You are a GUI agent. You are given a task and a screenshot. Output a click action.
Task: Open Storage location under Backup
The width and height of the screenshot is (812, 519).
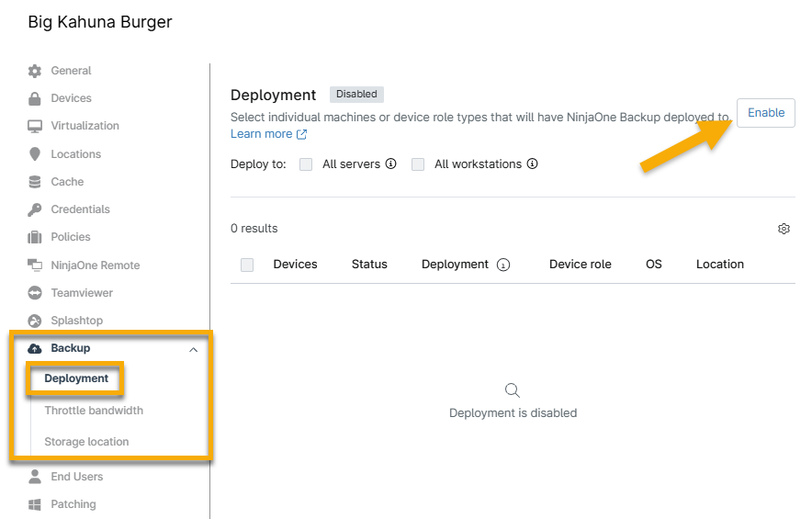pos(86,442)
